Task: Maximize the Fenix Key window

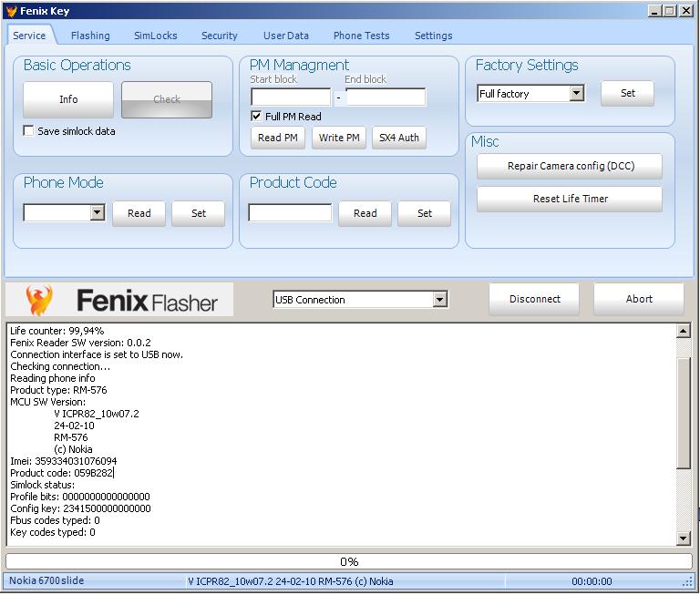Action: 670,10
